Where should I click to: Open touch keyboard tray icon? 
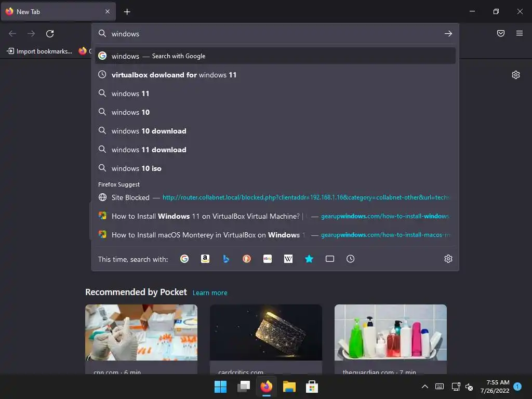(x=440, y=387)
